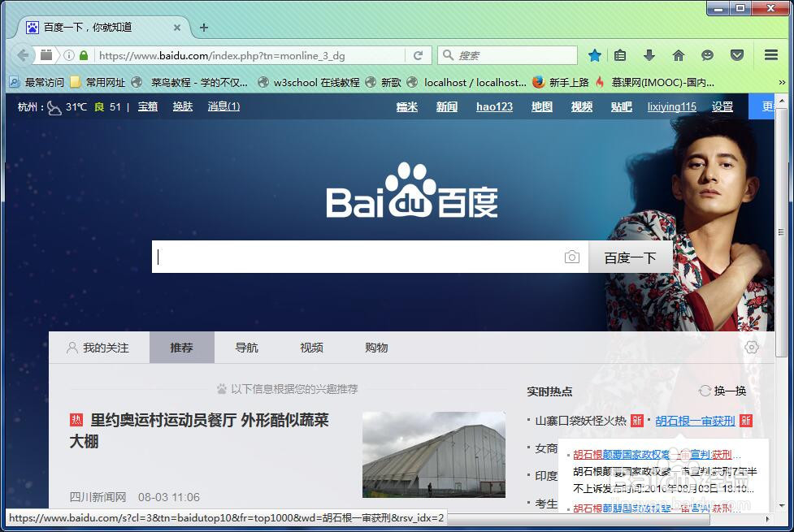Open the downloads arrow icon

point(649,55)
